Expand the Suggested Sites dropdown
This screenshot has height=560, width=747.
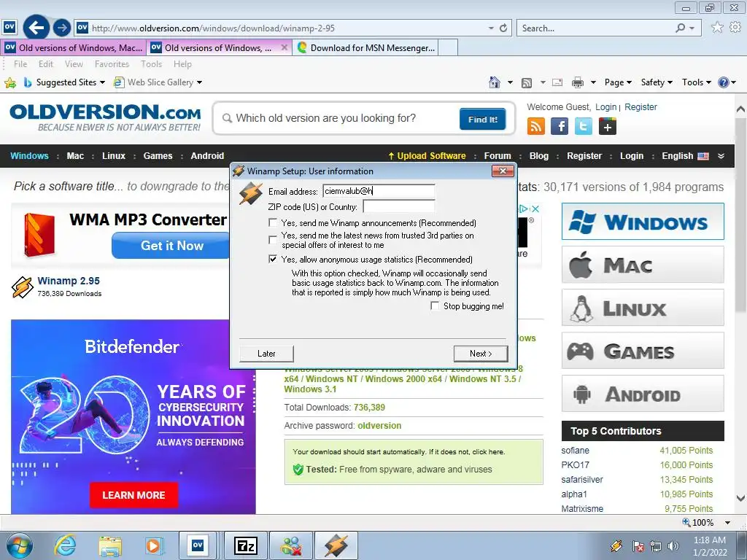coord(102,82)
